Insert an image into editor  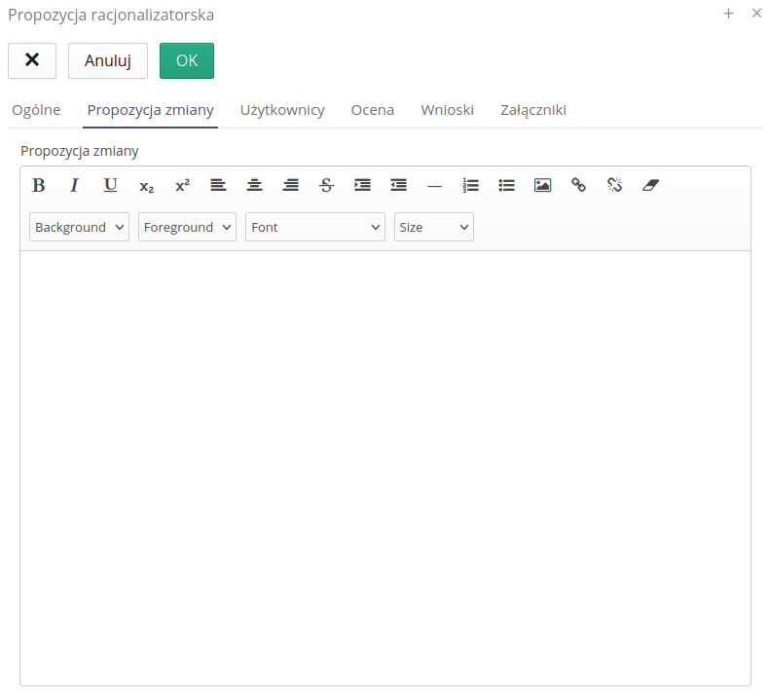point(542,185)
